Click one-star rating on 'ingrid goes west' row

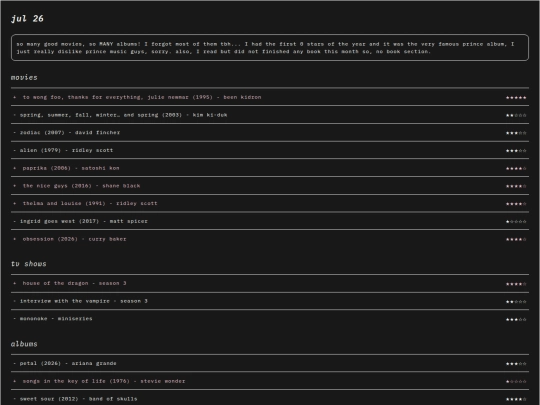click(x=516, y=222)
